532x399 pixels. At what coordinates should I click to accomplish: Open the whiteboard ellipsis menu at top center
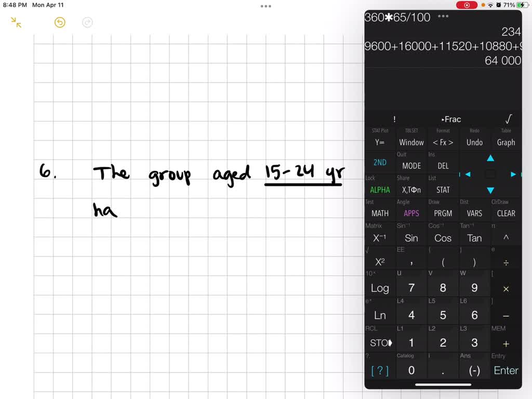tap(265, 6)
